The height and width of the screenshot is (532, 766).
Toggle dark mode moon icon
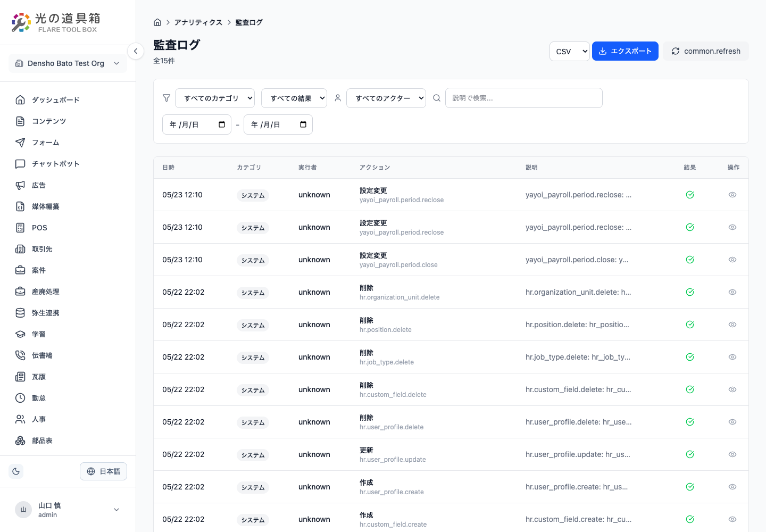[x=16, y=471]
